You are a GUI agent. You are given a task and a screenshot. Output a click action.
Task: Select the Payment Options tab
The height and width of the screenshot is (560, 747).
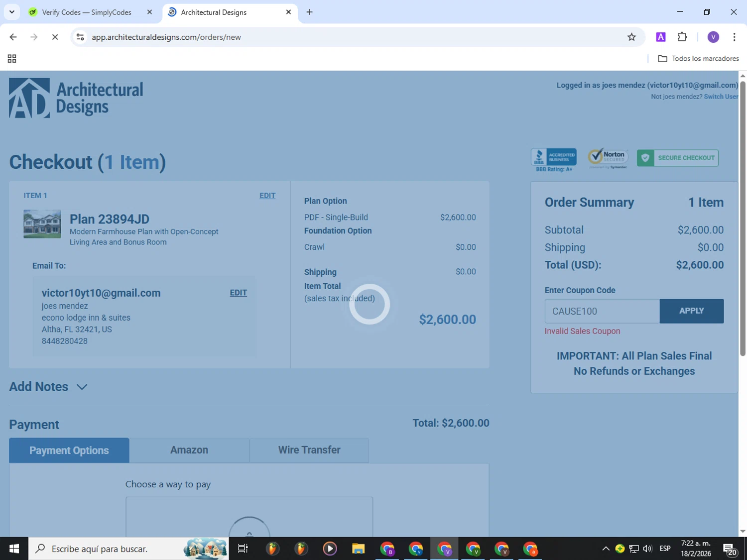69,450
